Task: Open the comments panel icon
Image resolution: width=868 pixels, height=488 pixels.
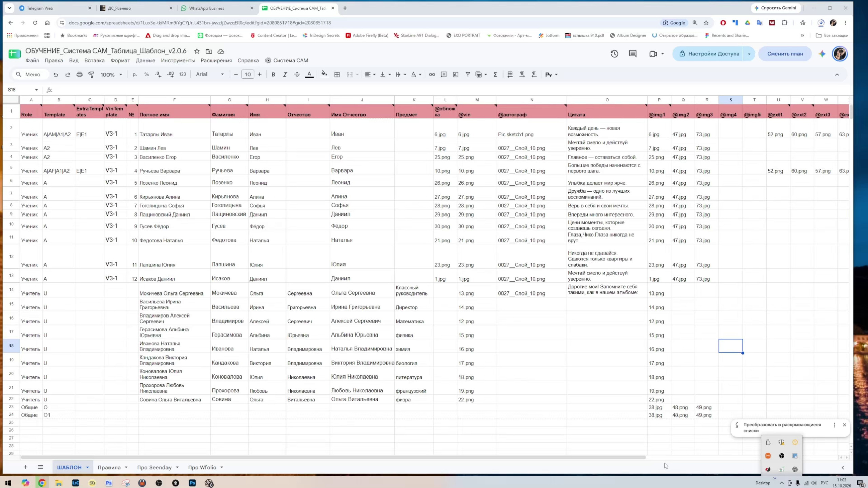Action: pos(633,54)
